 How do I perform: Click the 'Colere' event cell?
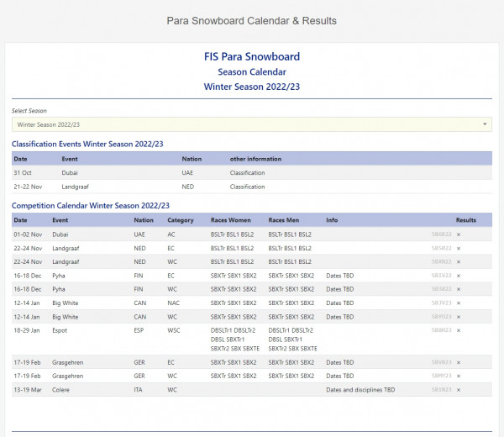(60, 390)
